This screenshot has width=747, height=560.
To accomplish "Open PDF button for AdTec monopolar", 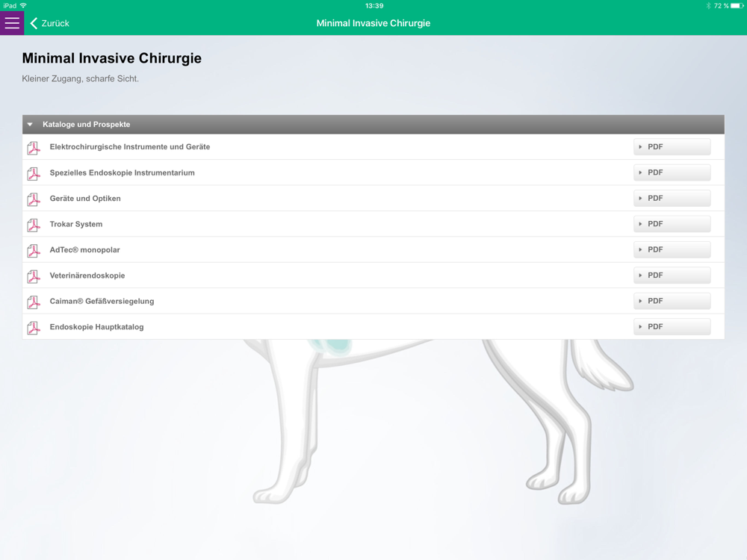I will tap(672, 249).
